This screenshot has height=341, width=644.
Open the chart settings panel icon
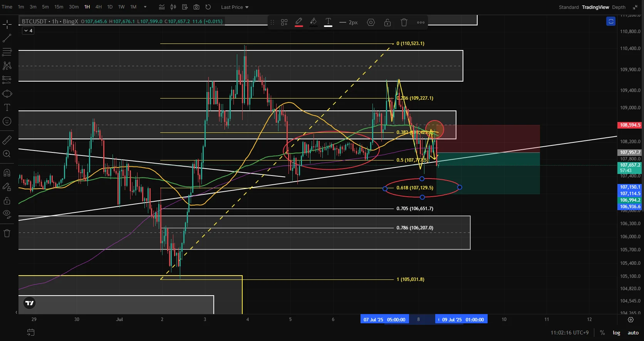[185, 7]
